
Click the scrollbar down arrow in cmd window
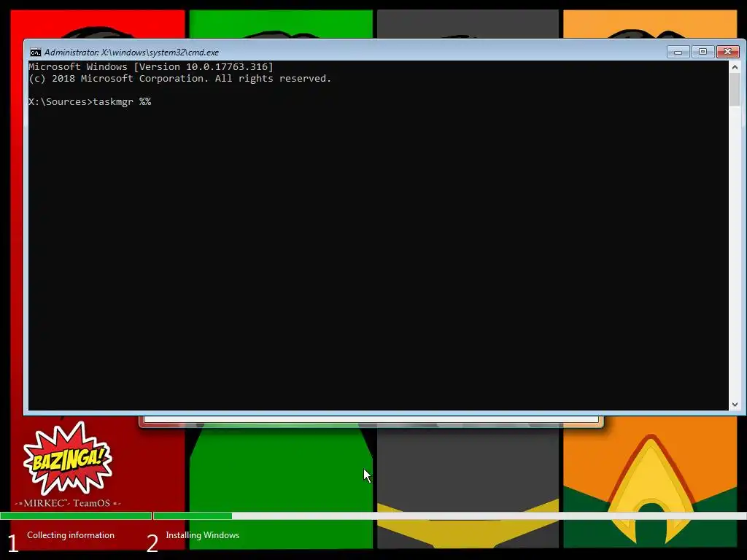point(735,404)
